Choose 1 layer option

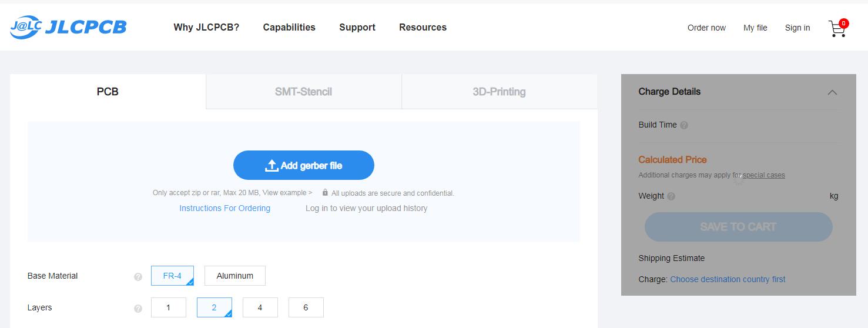click(x=168, y=307)
